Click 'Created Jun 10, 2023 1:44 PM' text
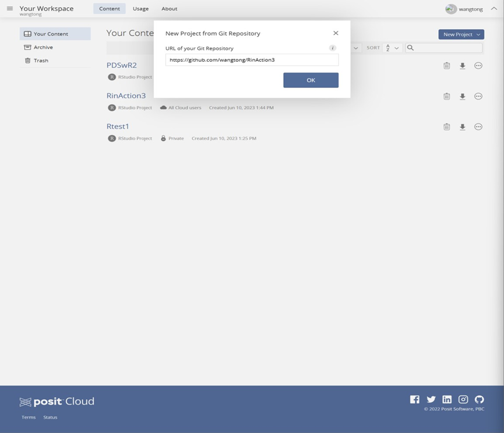504x433 pixels. (x=241, y=108)
